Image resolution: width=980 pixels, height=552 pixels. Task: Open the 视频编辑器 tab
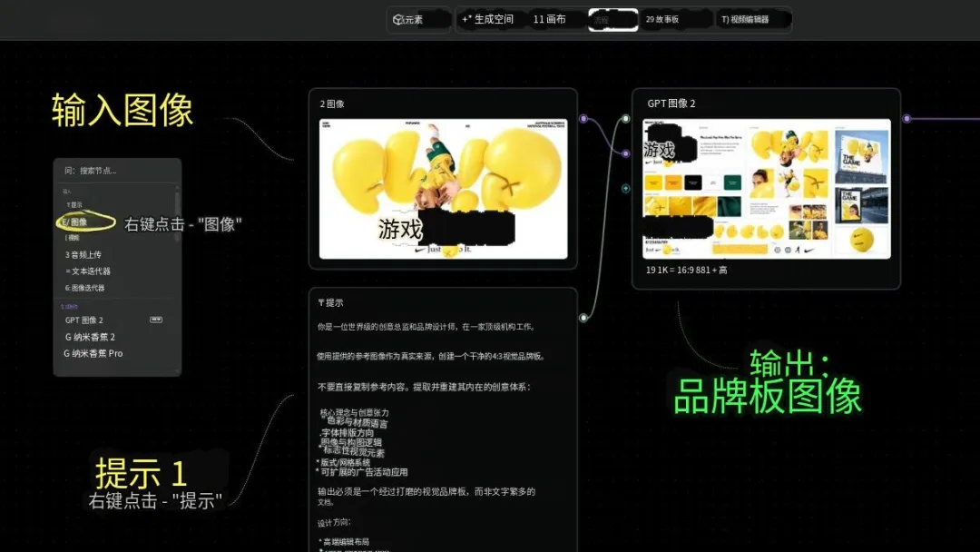(745, 19)
